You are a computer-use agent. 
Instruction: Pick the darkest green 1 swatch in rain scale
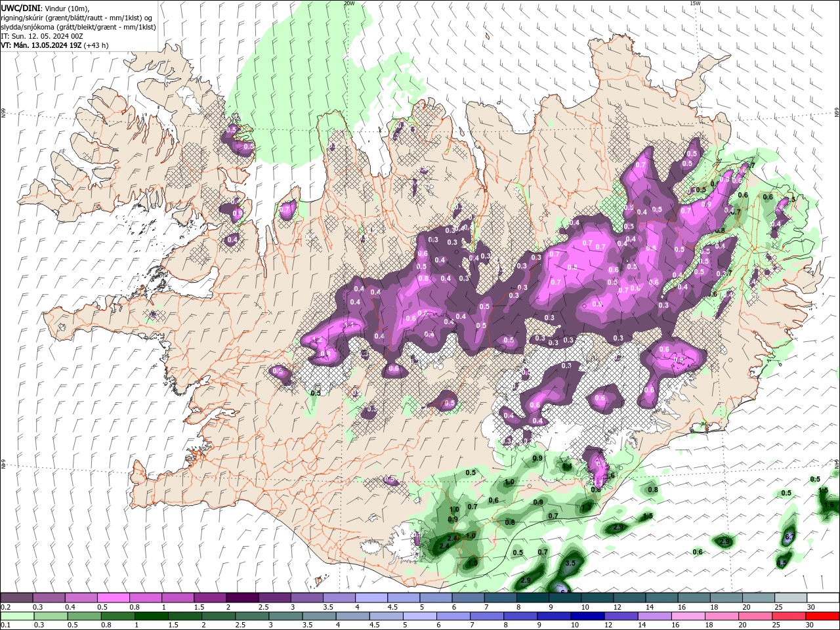(151, 616)
